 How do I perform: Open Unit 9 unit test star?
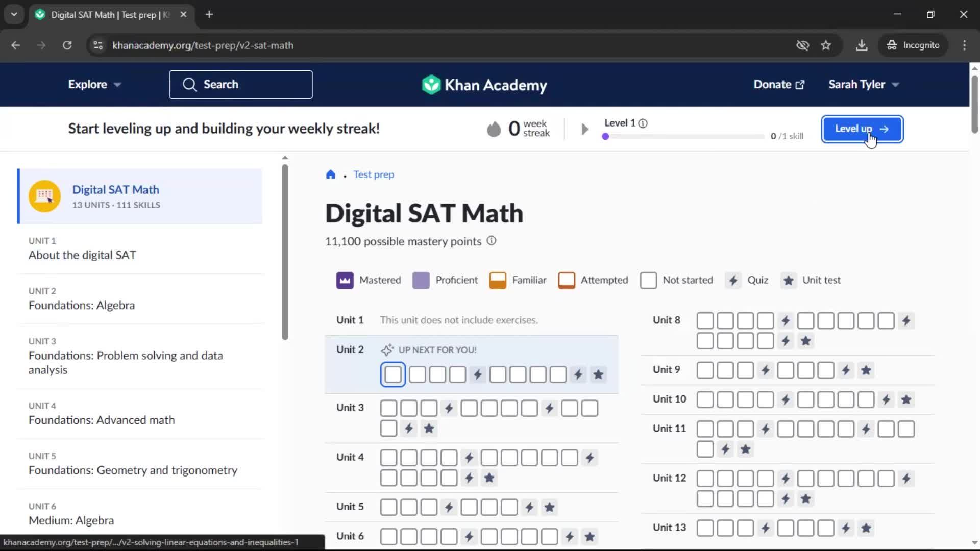(866, 370)
